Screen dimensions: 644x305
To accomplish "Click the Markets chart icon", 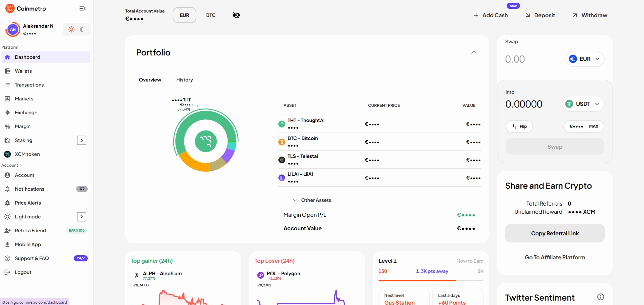I will tap(7, 99).
